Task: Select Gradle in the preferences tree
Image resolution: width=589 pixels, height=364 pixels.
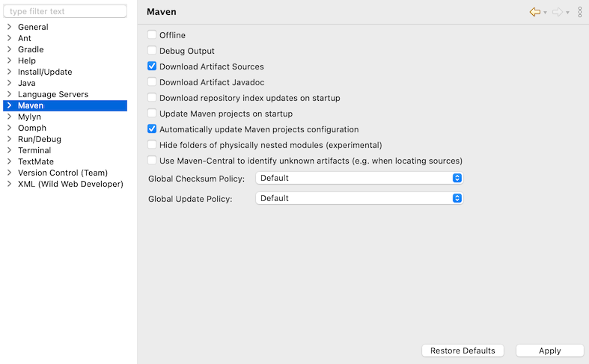Action: (x=31, y=49)
